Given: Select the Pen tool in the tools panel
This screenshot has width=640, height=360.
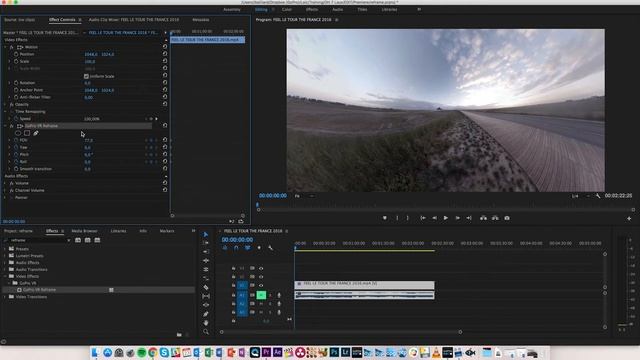Looking at the screenshot, I should tap(206, 314).
